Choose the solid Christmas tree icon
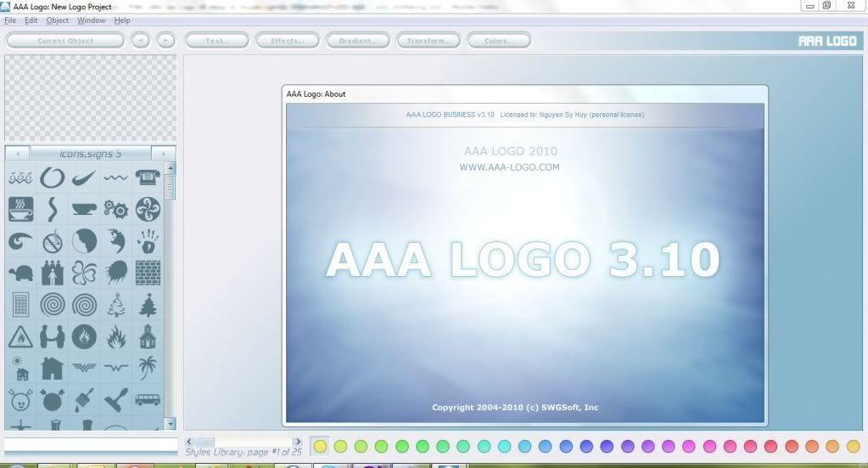The height and width of the screenshot is (468, 868). (148, 305)
